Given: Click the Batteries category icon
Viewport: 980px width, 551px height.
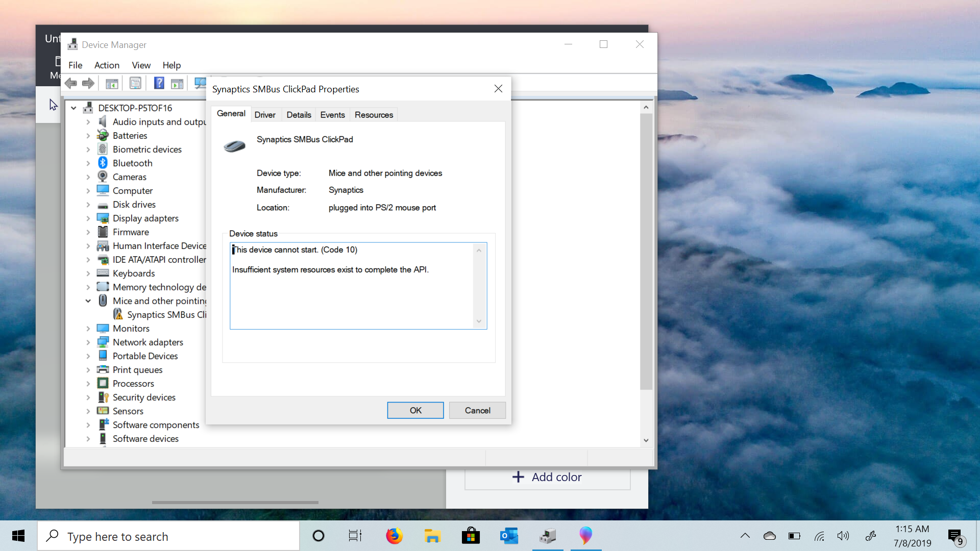Looking at the screenshot, I should [103, 135].
